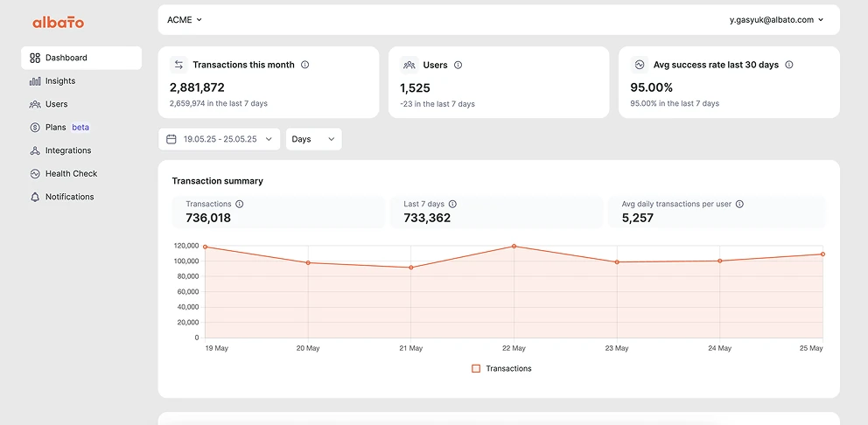Click '2,659,974 in the last 7 days' text
Screen dimensions: 868x425
(219, 103)
